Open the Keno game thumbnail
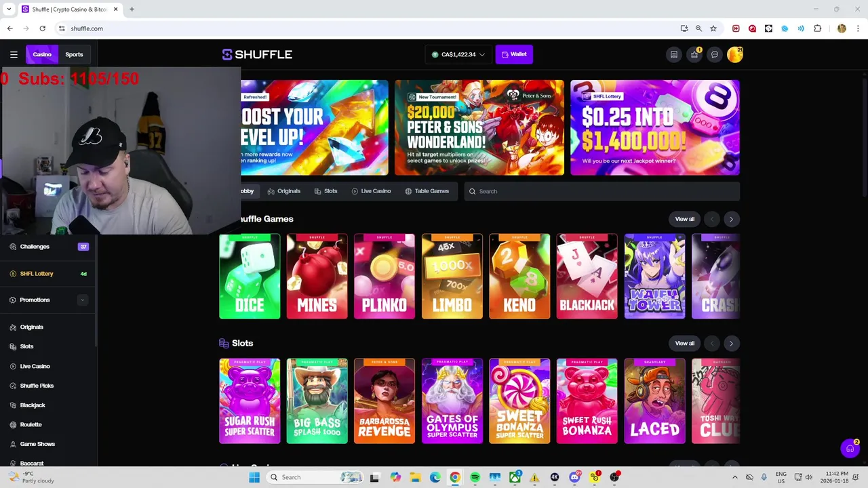The width and height of the screenshot is (868, 488). point(519,277)
